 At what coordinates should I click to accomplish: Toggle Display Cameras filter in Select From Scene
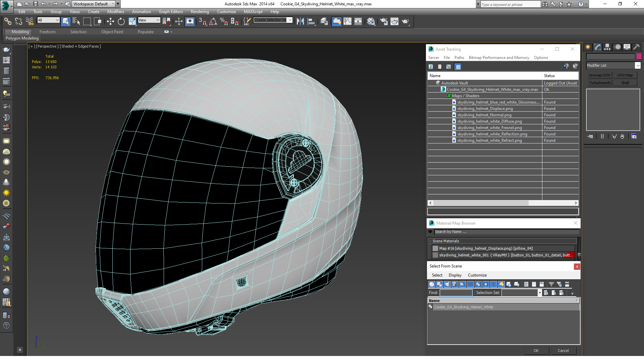pyautogui.click(x=455, y=284)
